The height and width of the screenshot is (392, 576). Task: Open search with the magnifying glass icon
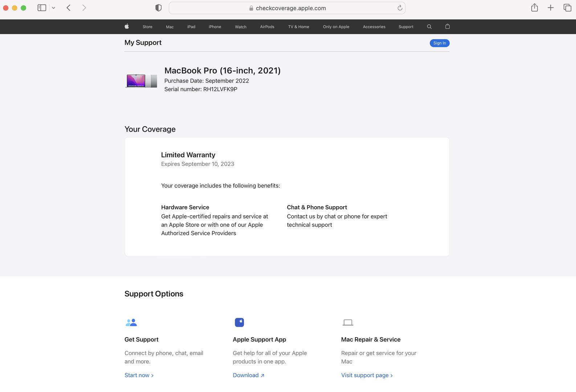(x=429, y=26)
